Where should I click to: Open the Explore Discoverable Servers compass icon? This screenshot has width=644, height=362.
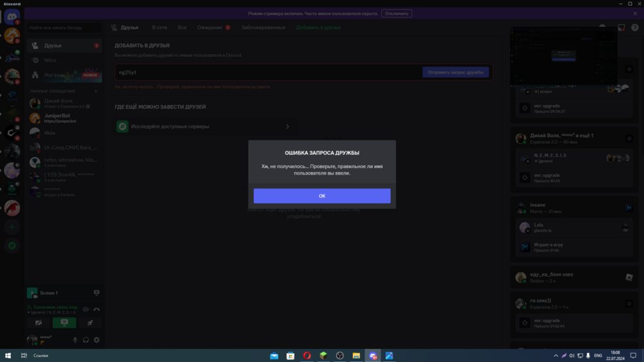click(12, 245)
